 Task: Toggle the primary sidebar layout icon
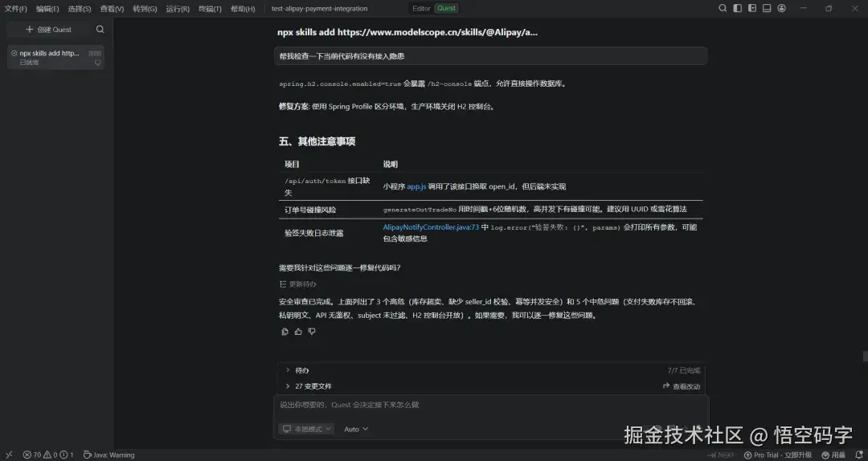tap(737, 8)
